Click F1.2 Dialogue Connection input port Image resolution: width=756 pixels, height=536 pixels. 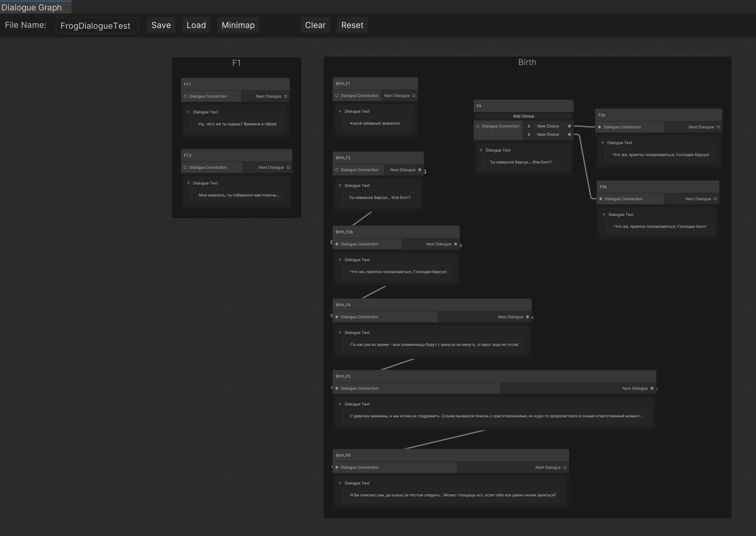(185, 168)
